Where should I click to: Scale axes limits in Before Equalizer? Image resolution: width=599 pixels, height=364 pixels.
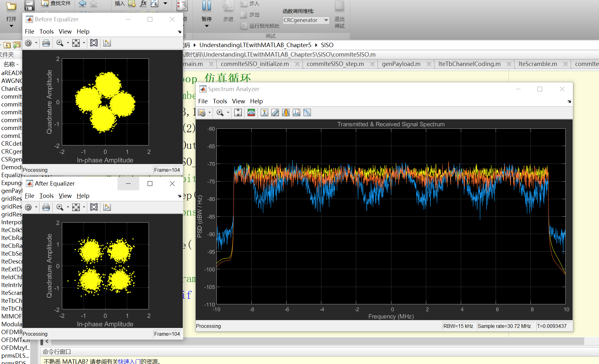(76, 43)
